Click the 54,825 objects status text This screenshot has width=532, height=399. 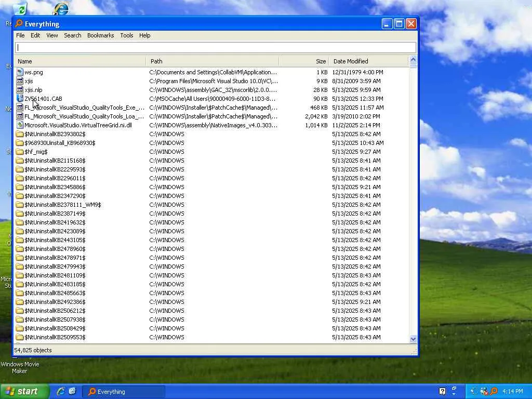[x=33, y=350]
